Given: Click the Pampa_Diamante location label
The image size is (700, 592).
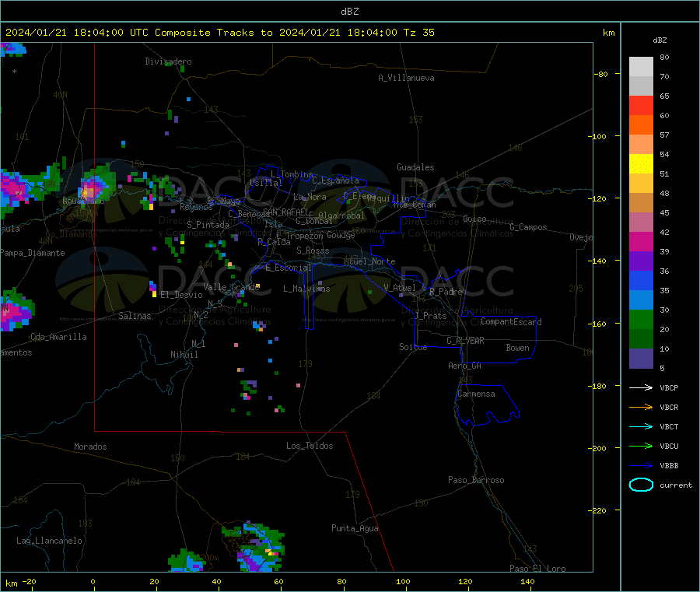Looking at the screenshot, I should (x=33, y=253).
